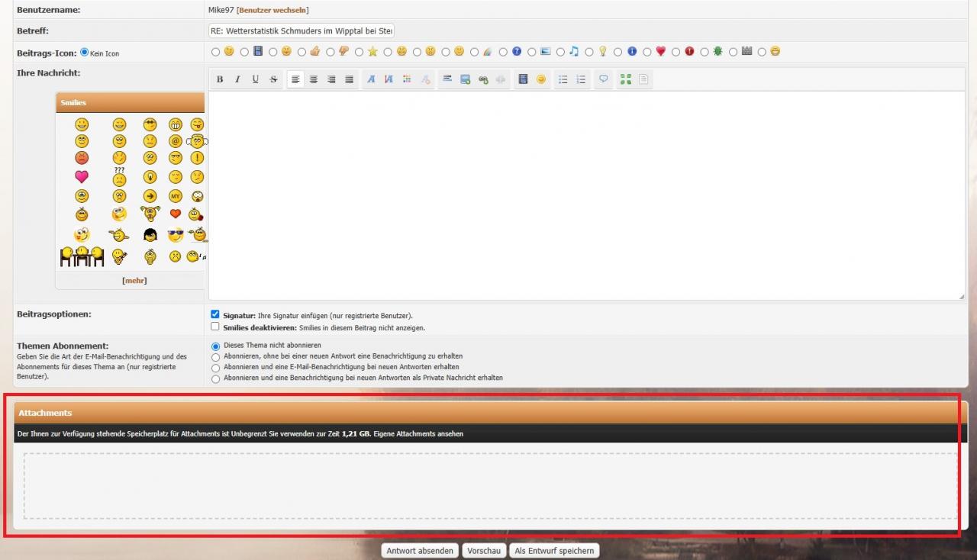Screen dimensions: 977x560
Task: Insert a quote with speech bubble icon
Action: tap(604, 79)
